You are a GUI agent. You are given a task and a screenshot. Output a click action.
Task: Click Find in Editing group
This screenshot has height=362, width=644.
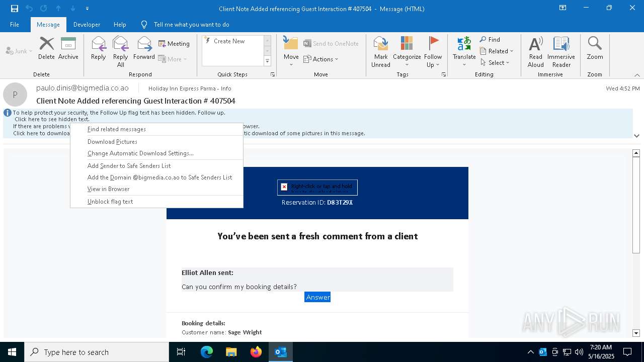click(x=490, y=39)
